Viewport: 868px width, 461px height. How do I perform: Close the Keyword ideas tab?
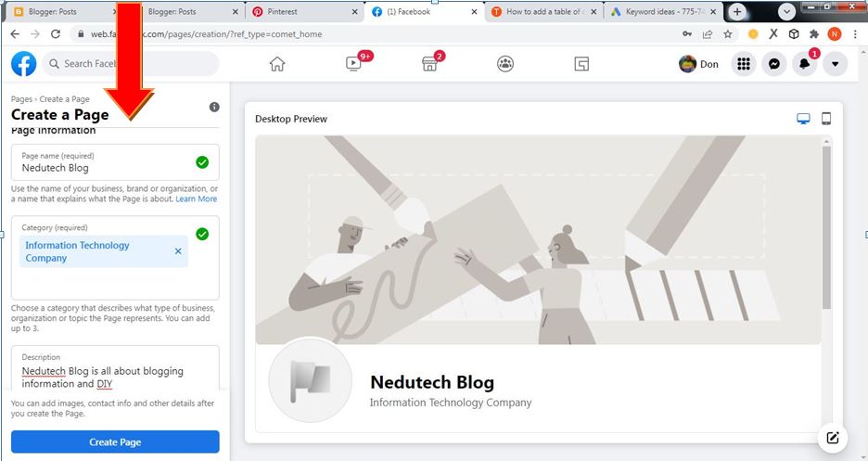coord(713,12)
